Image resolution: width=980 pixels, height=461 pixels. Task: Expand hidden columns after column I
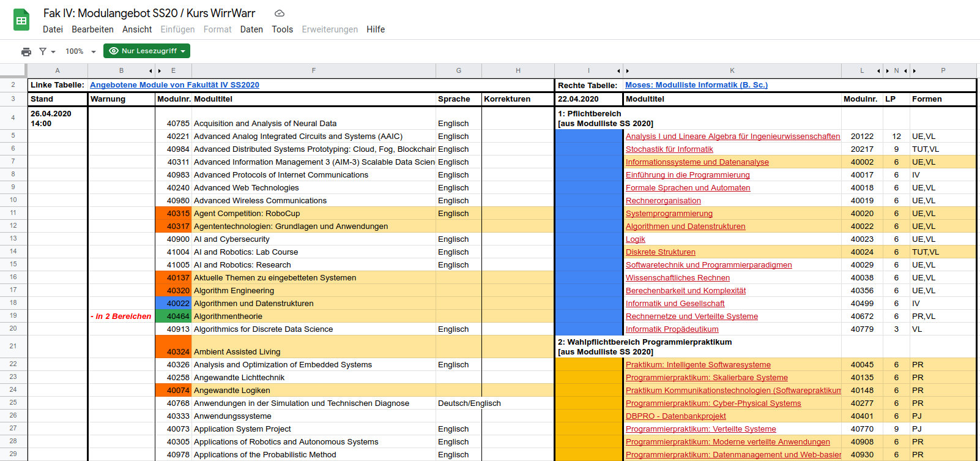click(x=618, y=71)
